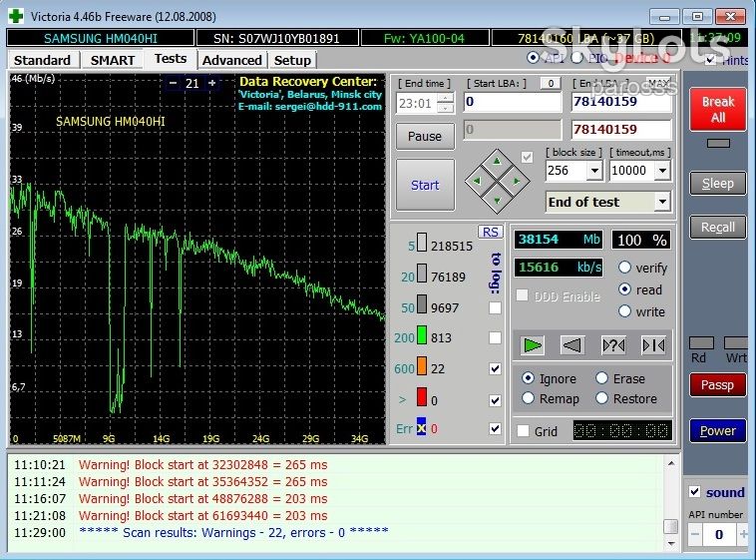This screenshot has width=756, height=560.
Task: Click the Pause button
Action: tap(425, 136)
